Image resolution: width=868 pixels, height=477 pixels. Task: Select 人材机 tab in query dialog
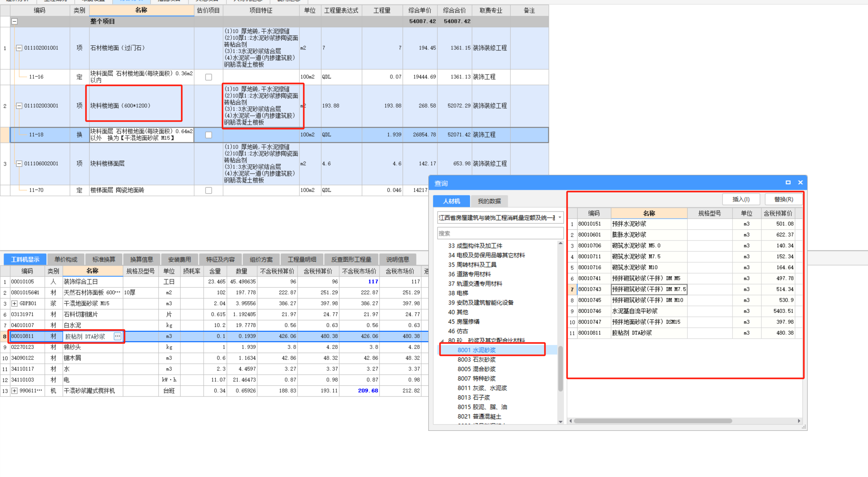point(451,201)
